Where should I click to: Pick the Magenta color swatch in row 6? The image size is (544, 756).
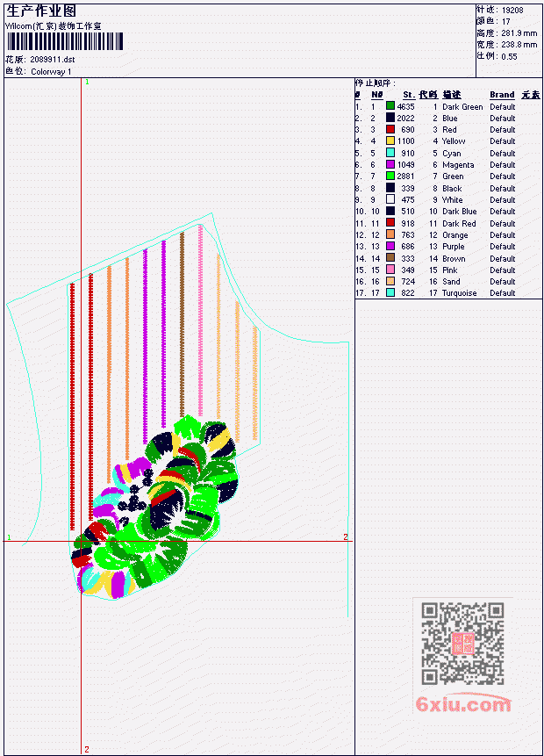390,164
